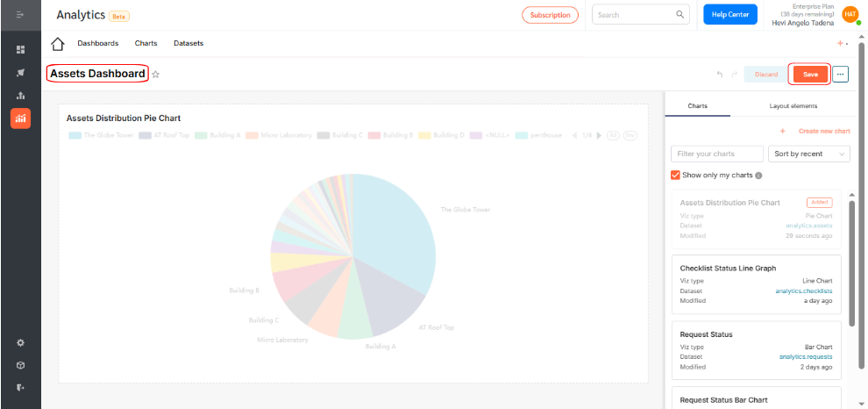The height and width of the screenshot is (409, 868).
Task: Redo the dashboard change
Action: point(735,75)
